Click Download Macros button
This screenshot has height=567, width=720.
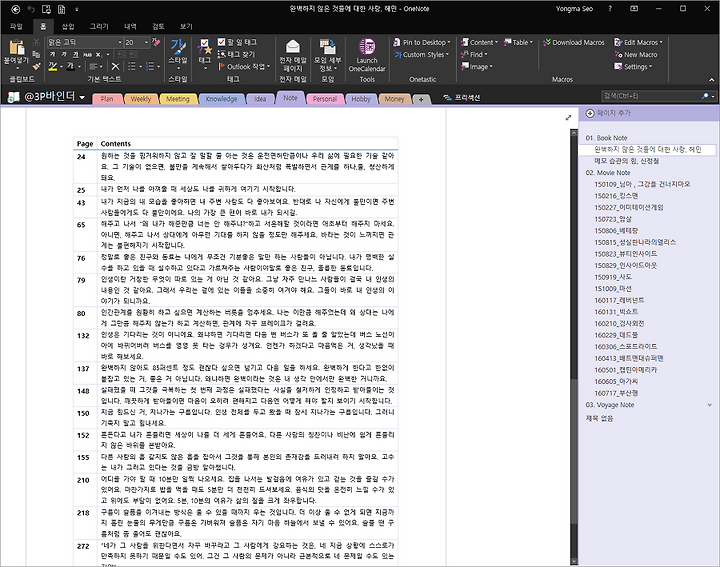(574, 42)
